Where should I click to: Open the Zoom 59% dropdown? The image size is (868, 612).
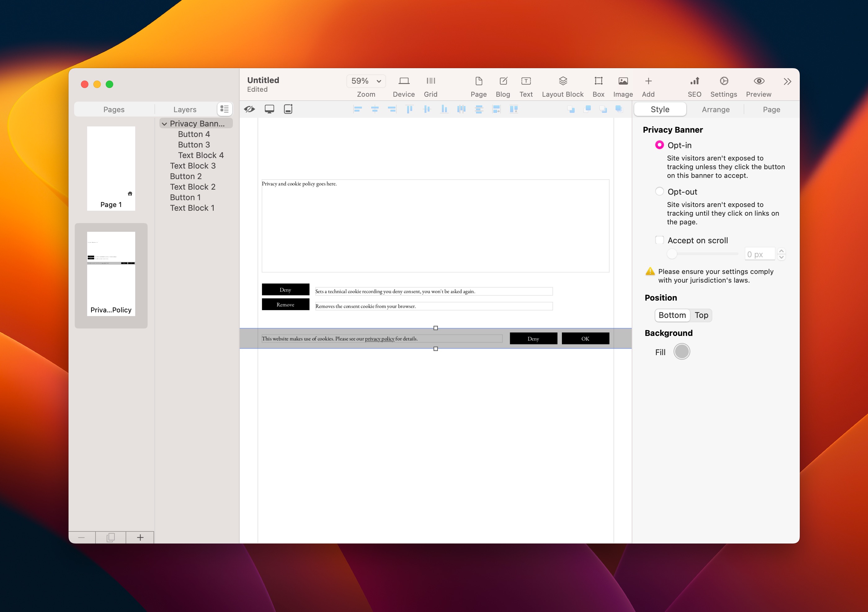pos(366,81)
